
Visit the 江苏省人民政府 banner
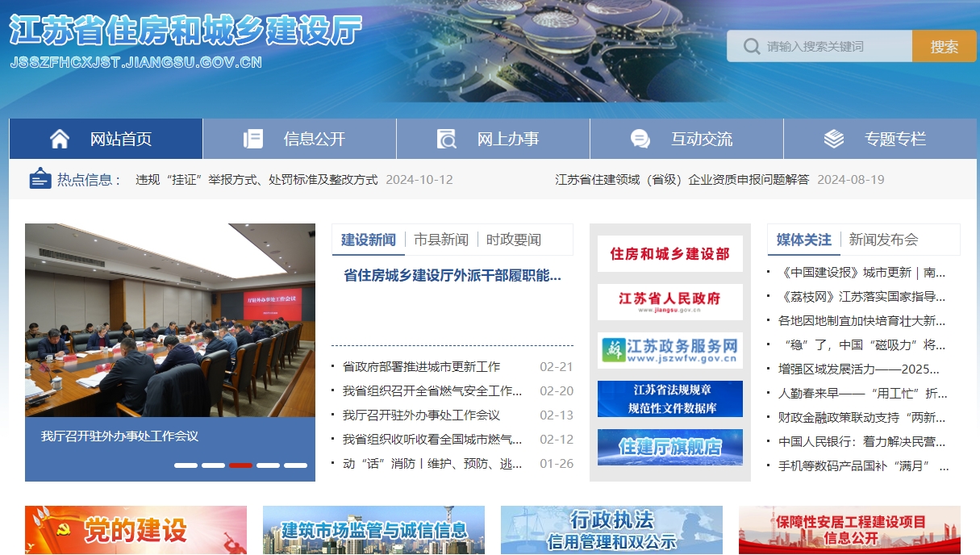pos(669,302)
